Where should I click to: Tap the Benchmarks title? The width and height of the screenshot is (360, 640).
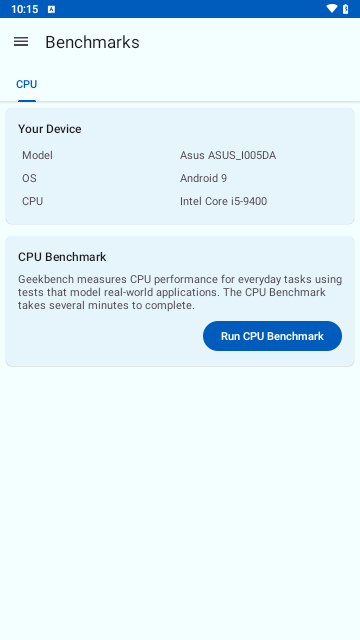(x=92, y=42)
